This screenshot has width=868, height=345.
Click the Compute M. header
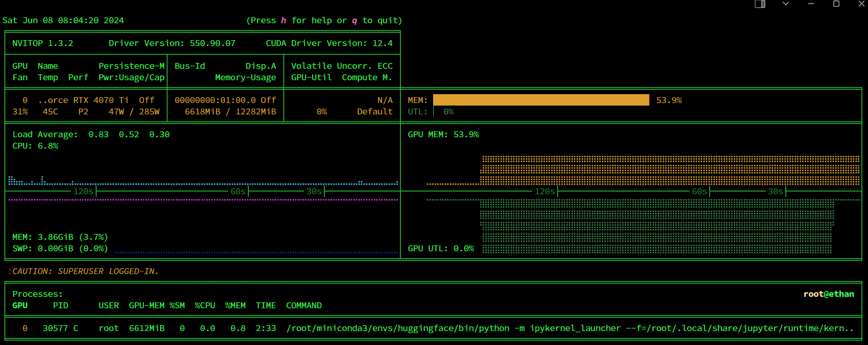point(367,77)
